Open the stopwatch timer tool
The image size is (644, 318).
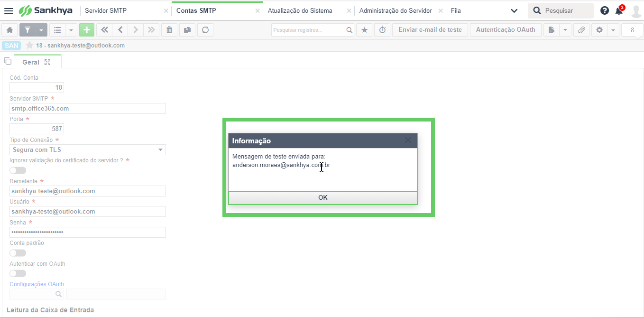pos(382,30)
